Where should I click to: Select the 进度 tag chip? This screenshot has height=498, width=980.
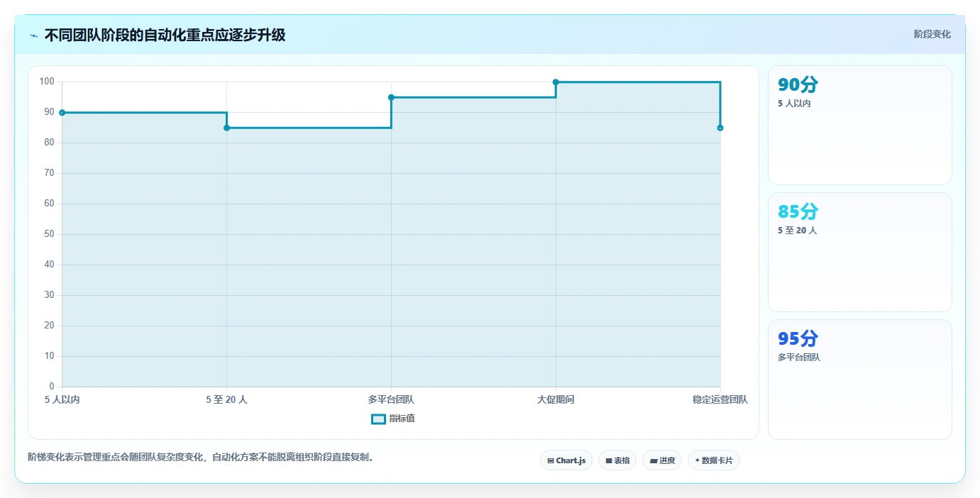pos(661,460)
